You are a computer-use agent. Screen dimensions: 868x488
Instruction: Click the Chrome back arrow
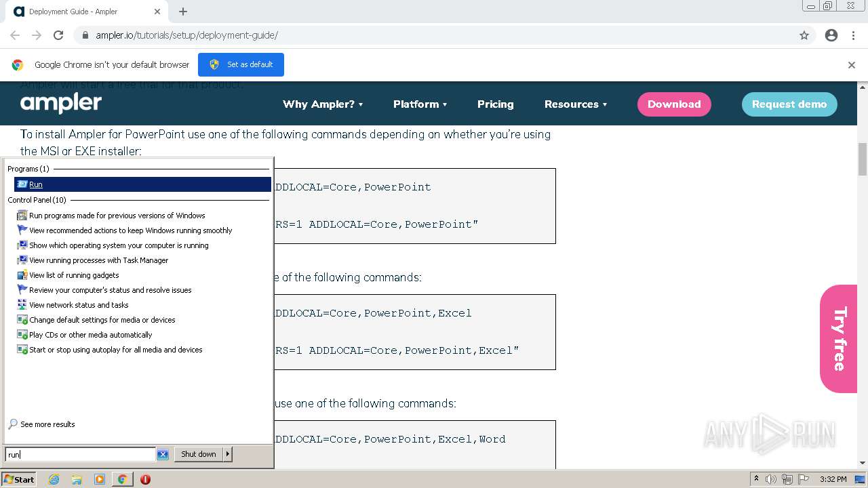click(15, 35)
